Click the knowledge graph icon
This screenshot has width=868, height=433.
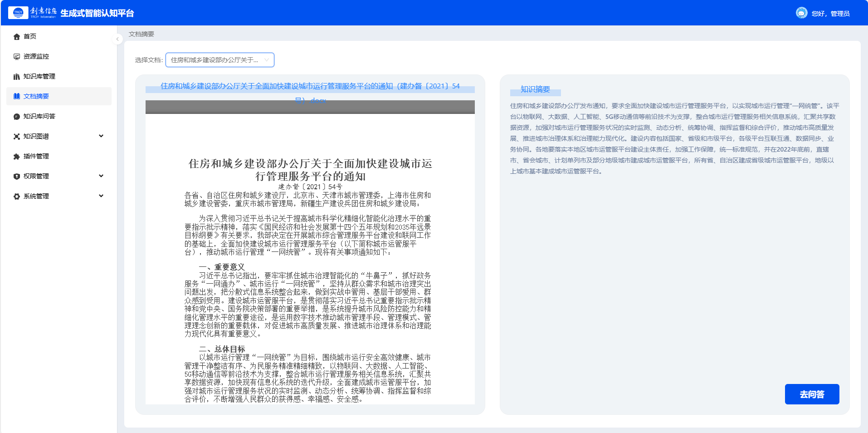(x=17, y=137)
